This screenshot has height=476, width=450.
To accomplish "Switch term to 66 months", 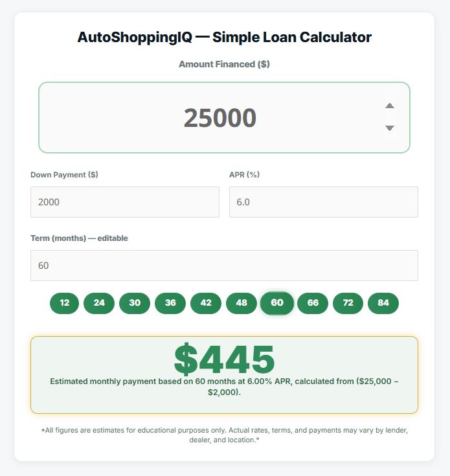I will point(313,303).
